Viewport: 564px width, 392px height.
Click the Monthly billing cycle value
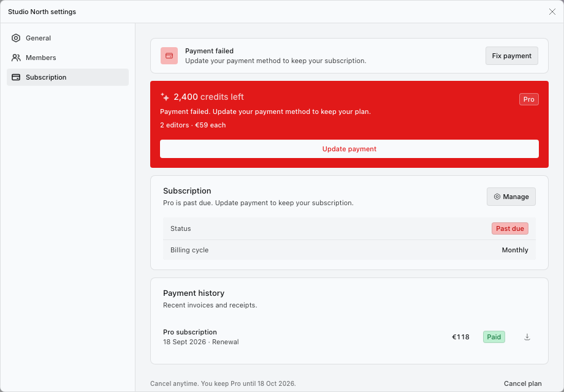coord(515,250)
